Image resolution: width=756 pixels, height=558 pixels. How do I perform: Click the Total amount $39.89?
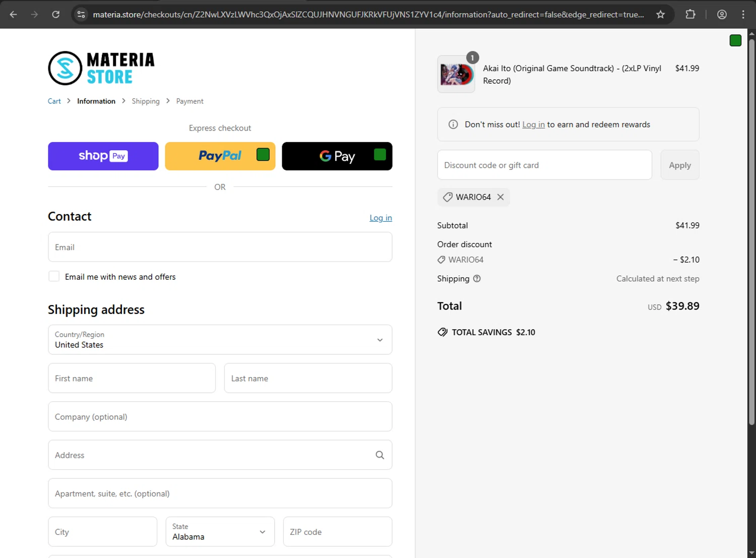coord(682,306)
